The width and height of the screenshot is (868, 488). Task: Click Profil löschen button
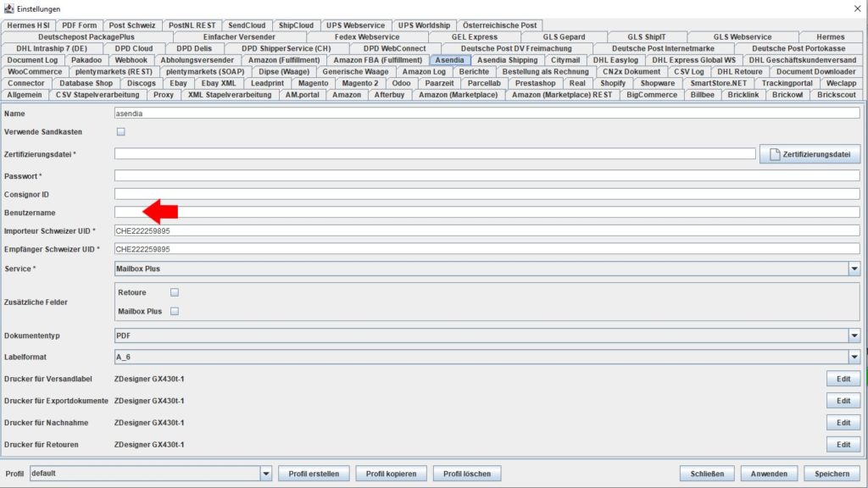pos(467,474)
